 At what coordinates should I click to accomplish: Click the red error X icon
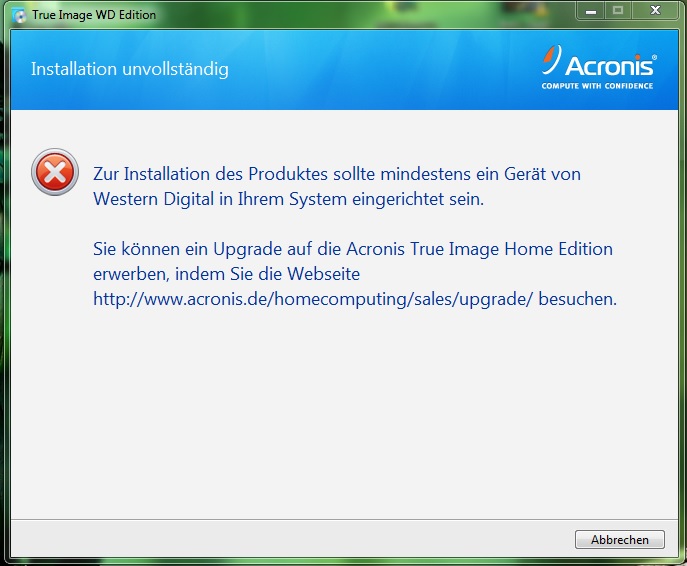pyautogui.click(x=55, y=172)
